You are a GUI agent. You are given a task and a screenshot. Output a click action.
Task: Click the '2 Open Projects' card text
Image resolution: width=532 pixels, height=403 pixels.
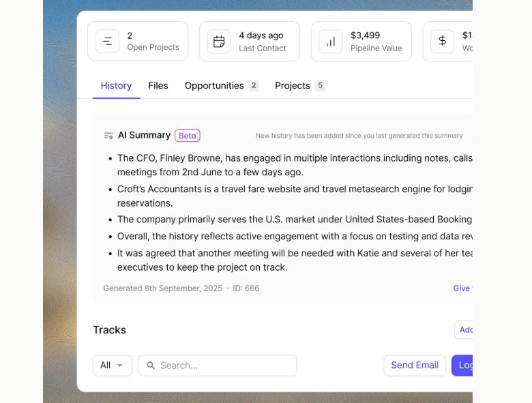pos(153,42)
